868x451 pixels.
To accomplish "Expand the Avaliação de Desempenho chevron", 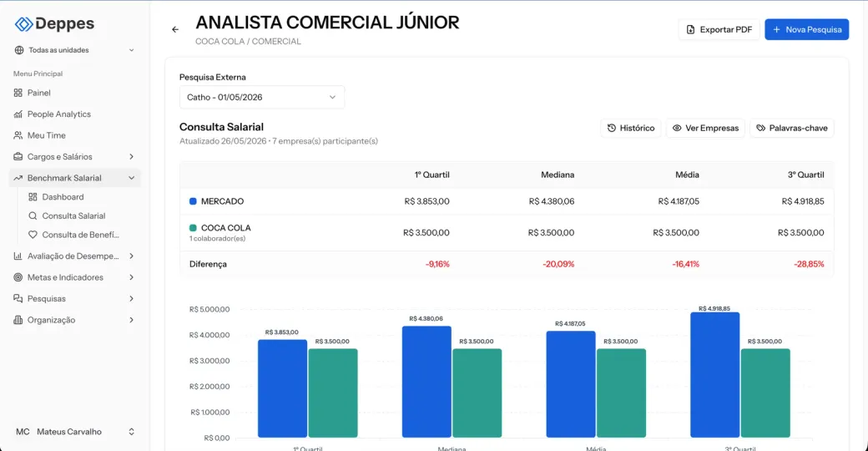I will 132,256.
